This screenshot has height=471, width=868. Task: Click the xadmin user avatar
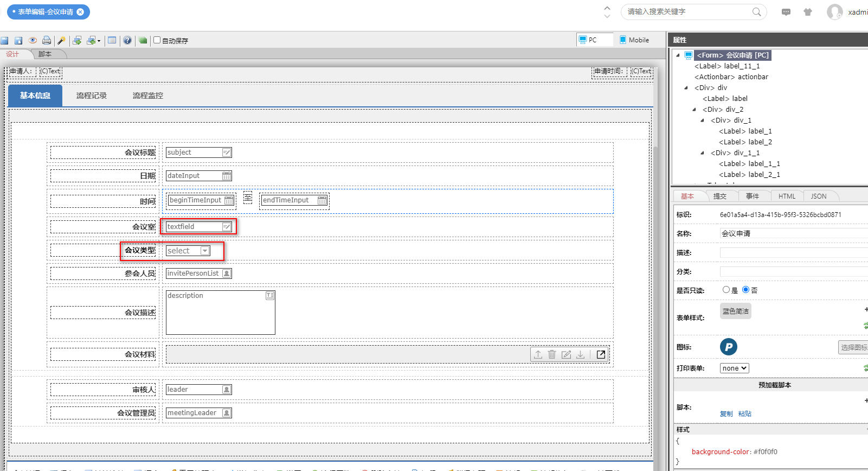(x=835, y=11)
